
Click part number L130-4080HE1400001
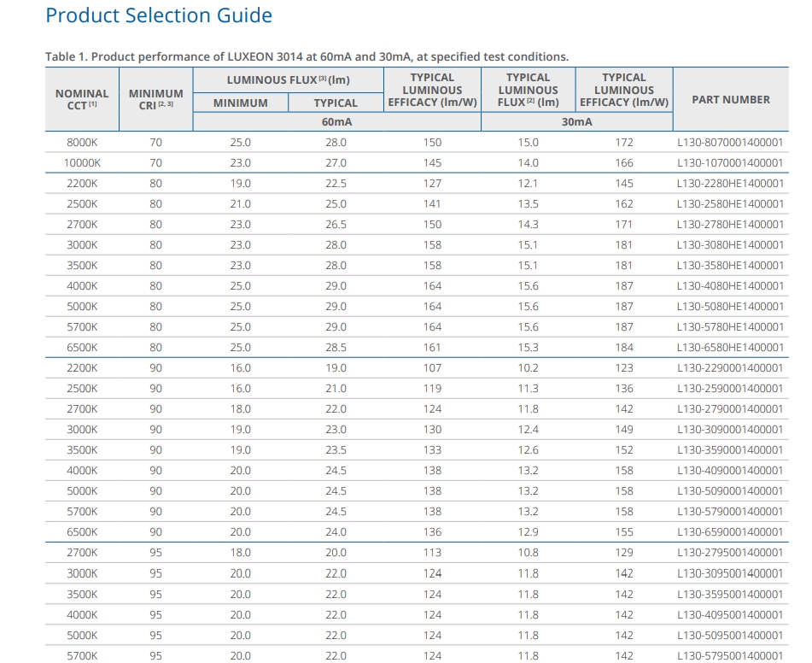point(730,285)
